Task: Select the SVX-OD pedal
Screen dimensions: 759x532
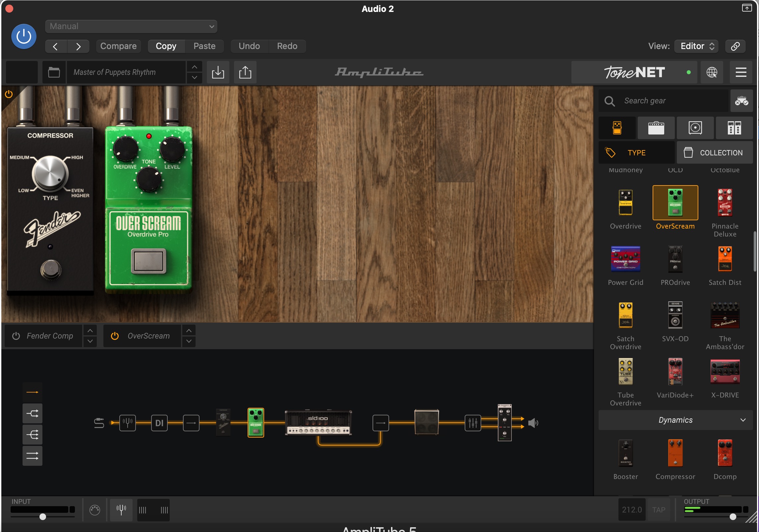Action: 675,315
